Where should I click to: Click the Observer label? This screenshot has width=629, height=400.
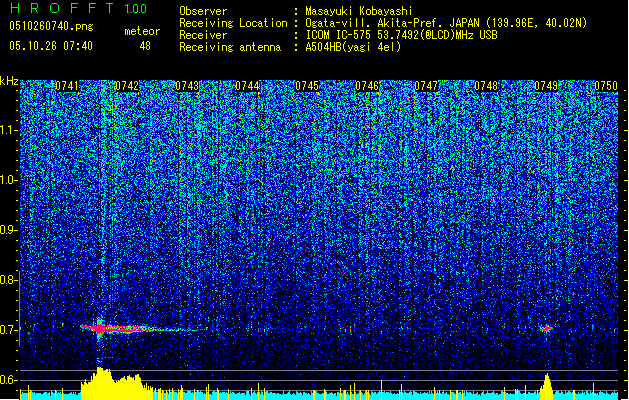point(203,11)
